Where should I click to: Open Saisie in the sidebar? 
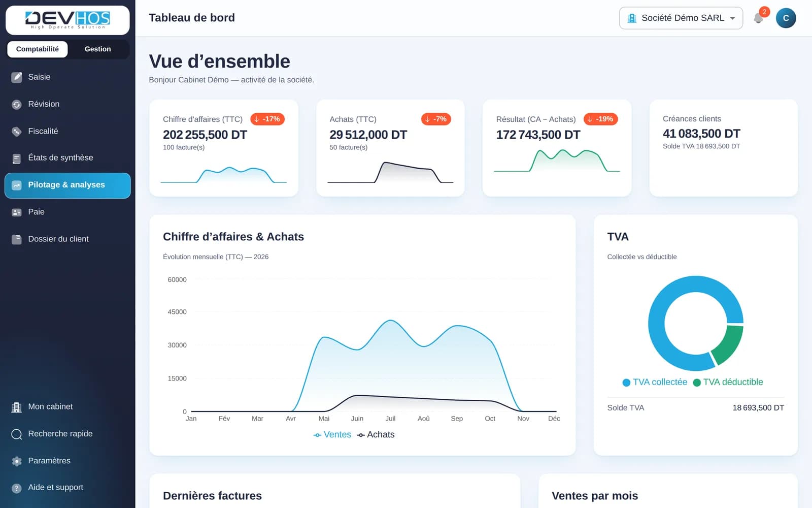[x=67, y=77]
